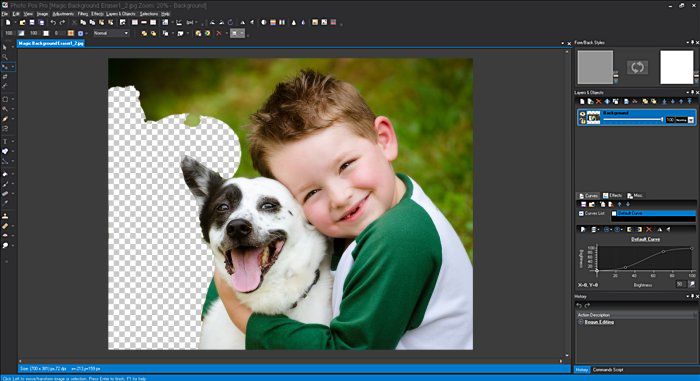Click the red X delete icon in curve toolbar
Screen dimensions: 700x381
click(x=649, y=230)
